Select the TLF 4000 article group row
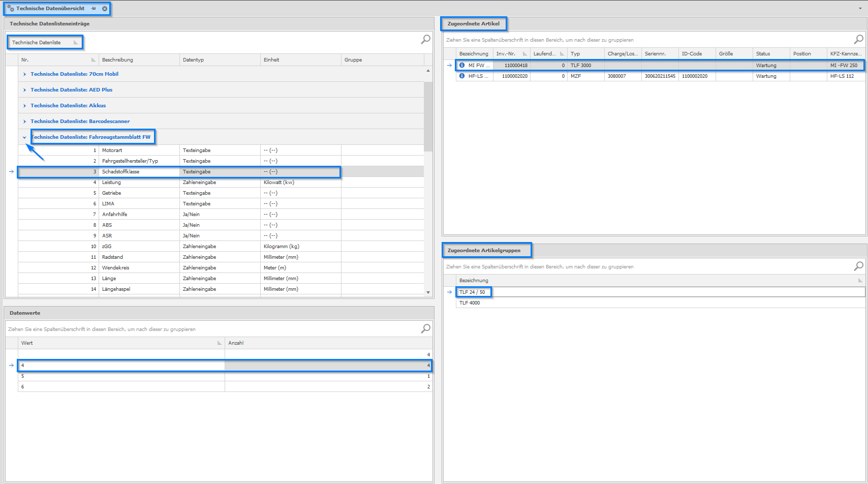This screenshot has height=484, width=868. coord(470,303)
